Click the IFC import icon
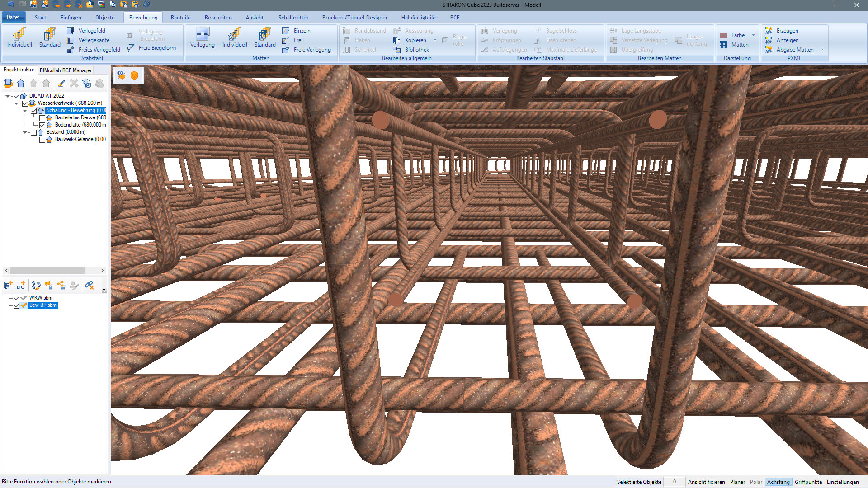Viewport: 868px width, 488px height. pyautogui.click(x=21, y=285)
